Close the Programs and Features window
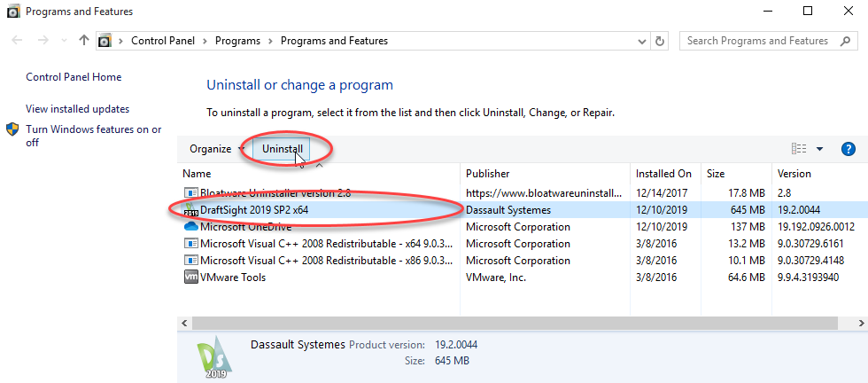 pos(849,11)
